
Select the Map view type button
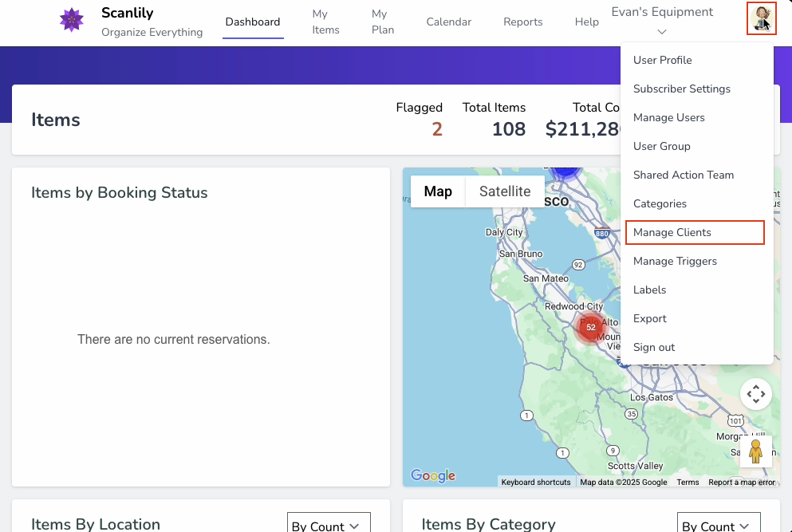click(438, 191)
